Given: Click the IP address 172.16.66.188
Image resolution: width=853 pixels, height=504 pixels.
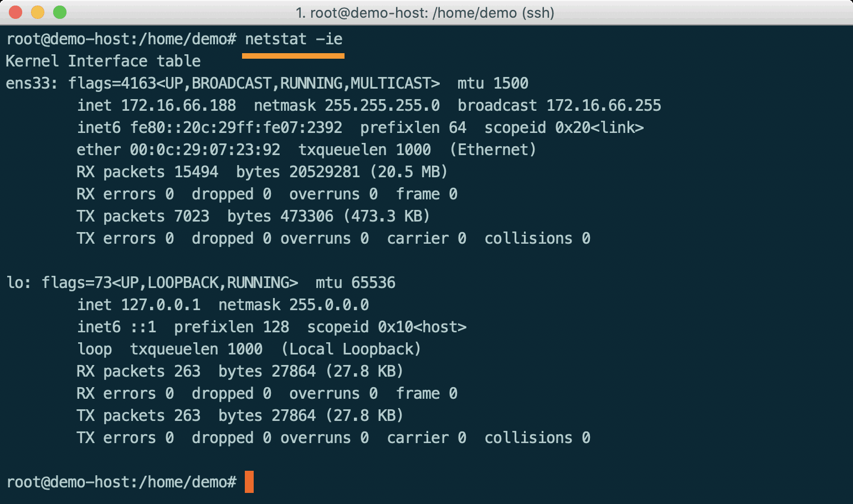Looking at the screenshot, I should click(x=178, y=105).
